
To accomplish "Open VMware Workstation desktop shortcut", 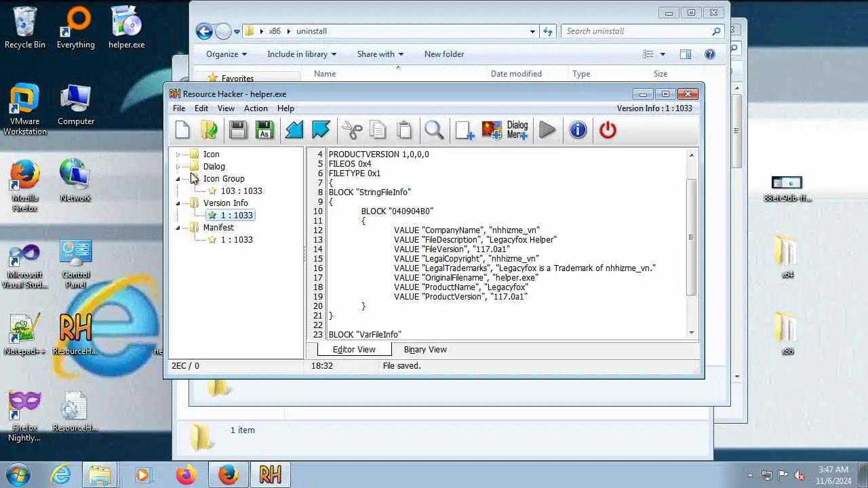I will click(25, 109).
